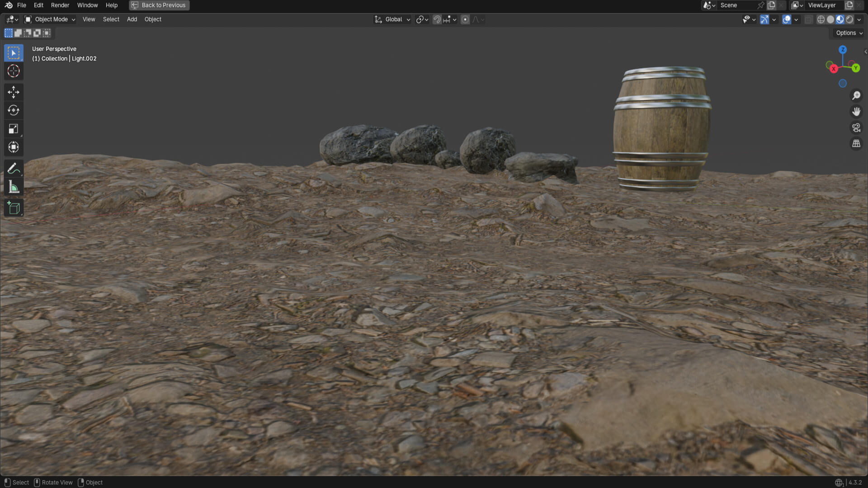Click the camera view icon
This screenshot has width=868, height=488.
coord(856,128)
